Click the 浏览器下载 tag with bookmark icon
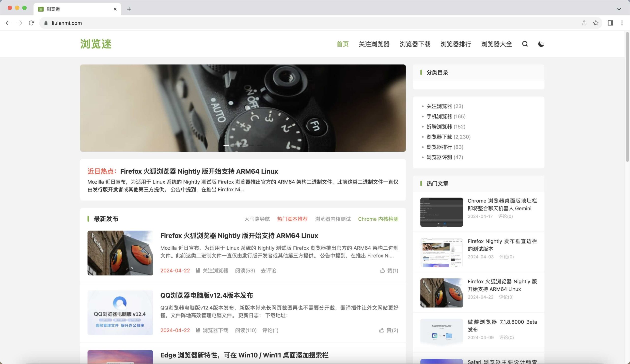This screenshot has height=364, width=630. [x=212, y=330]
